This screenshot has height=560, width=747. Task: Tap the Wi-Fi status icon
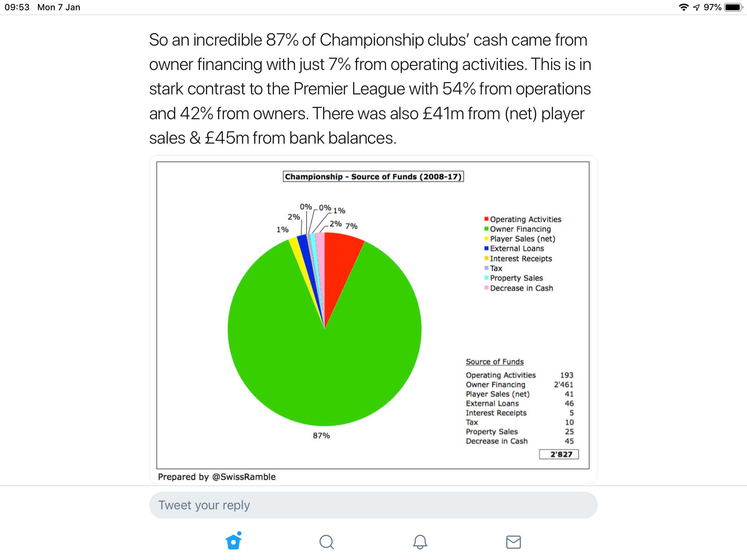[x=684, y=7]
